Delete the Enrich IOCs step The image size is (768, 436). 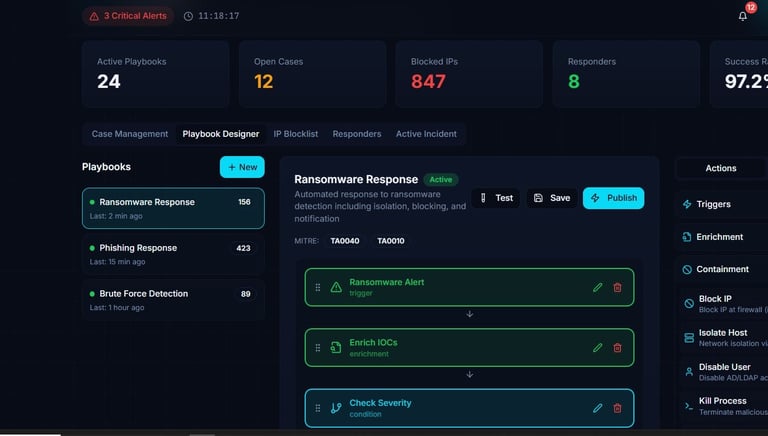point(618,348)
